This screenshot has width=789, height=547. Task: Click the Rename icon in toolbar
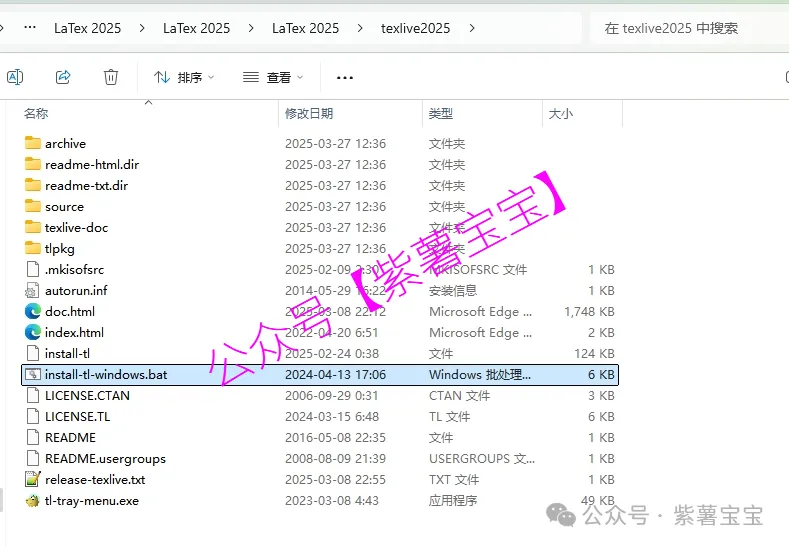[15, 77]
